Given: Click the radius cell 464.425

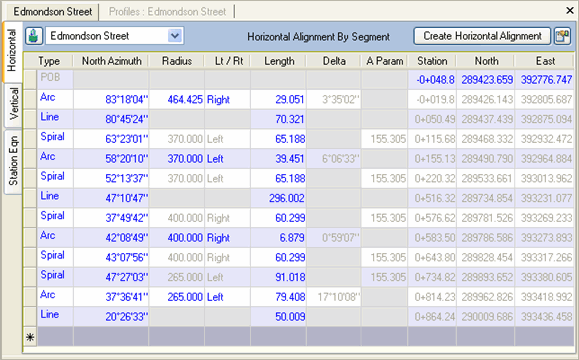Looking at the screenshot, I should [177, 99].
